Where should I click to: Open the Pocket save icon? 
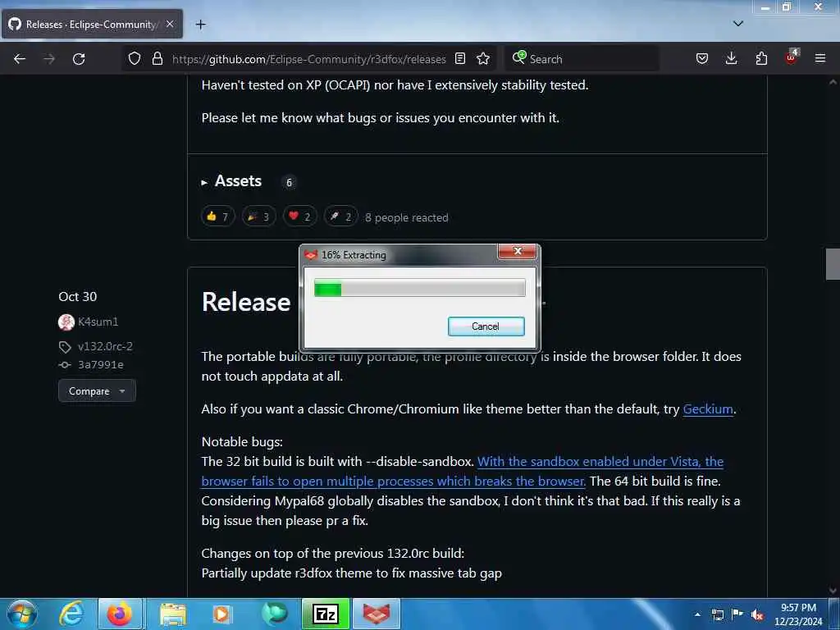(702, 59)
